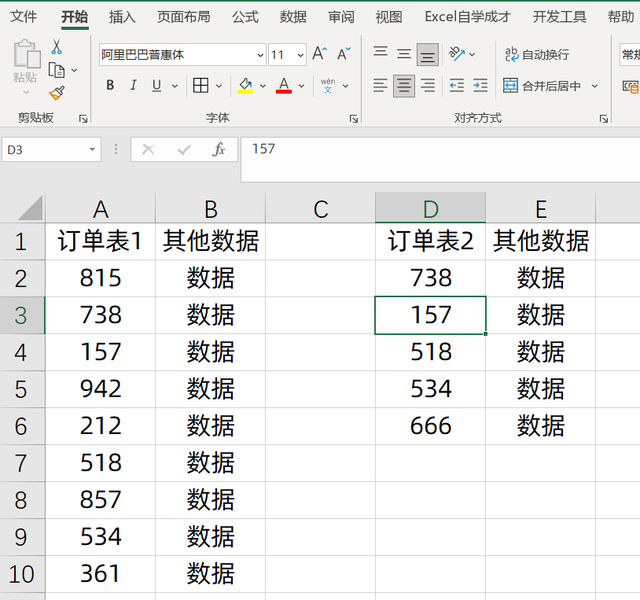Select row 5 header
Screen dimensions: 640x600
click(x=21, y=389)
